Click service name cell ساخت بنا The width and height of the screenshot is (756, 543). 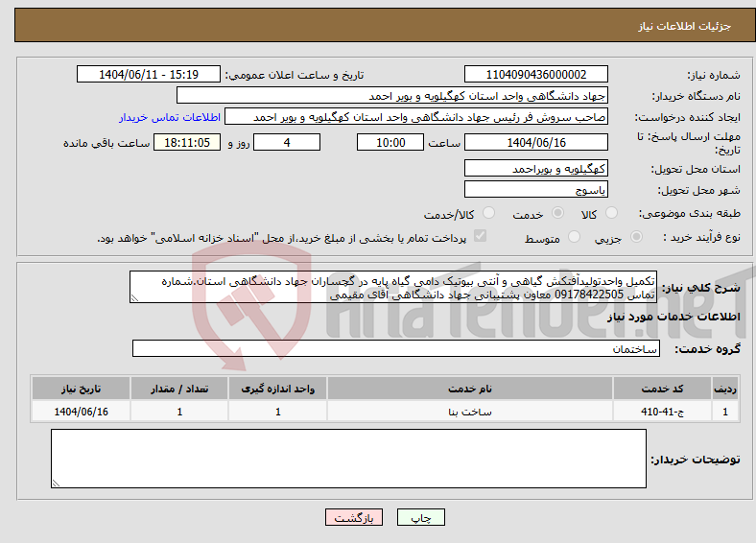click(x=470, y=412)
